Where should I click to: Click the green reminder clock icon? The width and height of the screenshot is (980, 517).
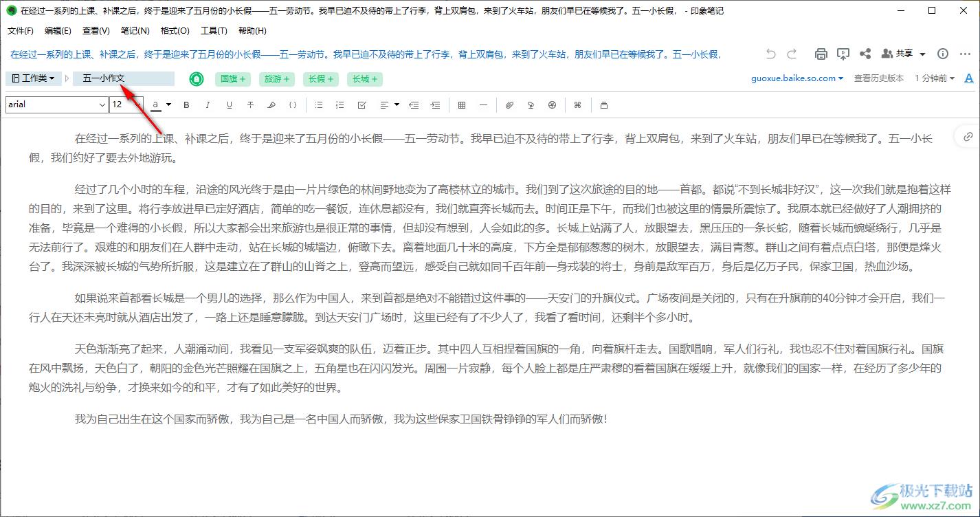(x=197, y=79)
